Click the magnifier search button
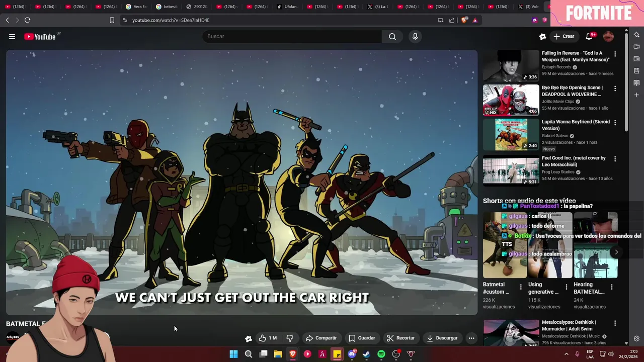 [x=392, y=36]
